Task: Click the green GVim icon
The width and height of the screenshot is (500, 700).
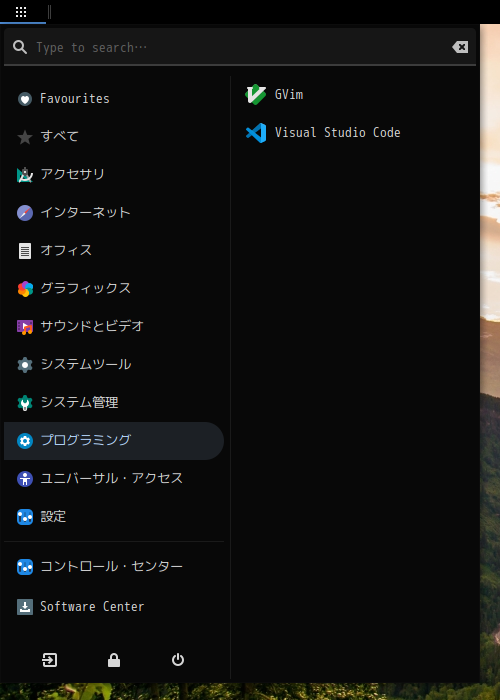Action: coord(256,95)
